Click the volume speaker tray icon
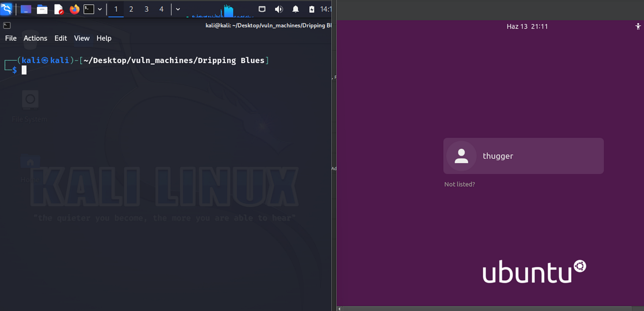 coord(279,9)
